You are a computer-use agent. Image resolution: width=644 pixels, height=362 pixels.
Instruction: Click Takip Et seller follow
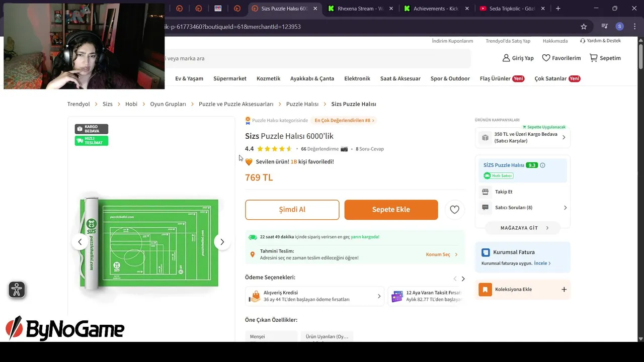click(x=504, y=192)
